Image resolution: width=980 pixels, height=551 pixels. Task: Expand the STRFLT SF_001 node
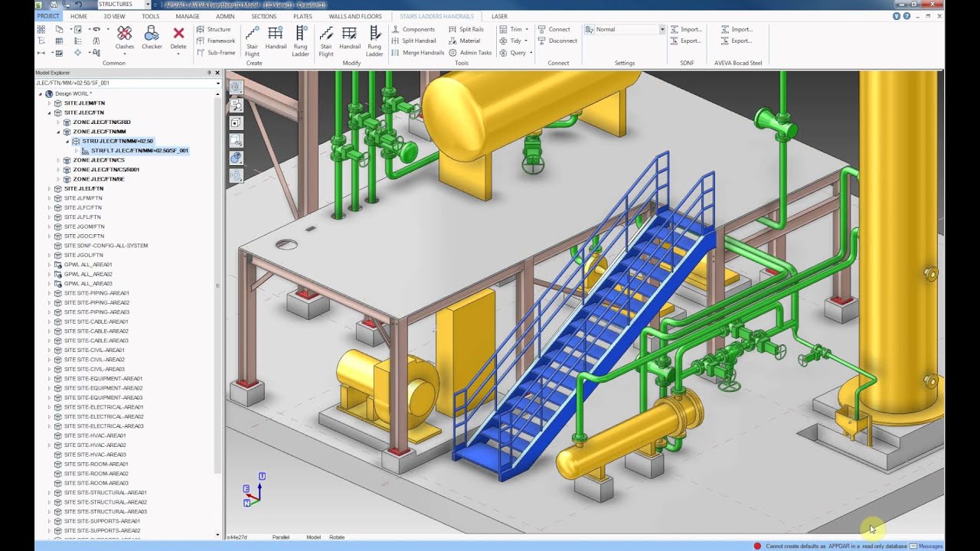click(77, 151)
